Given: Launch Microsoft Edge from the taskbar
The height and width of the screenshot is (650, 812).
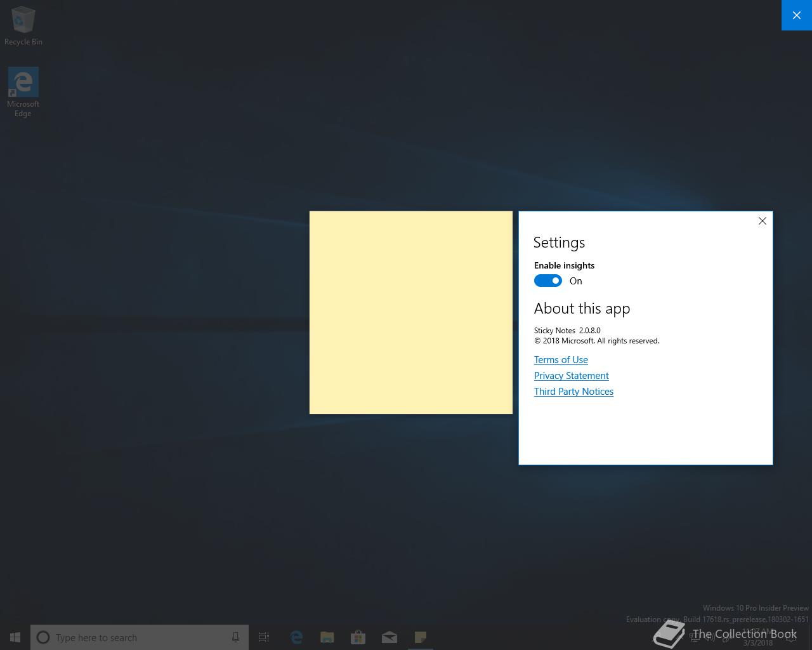Looking at the screenshot, I should pyautogui.click(x=296, y=637).
